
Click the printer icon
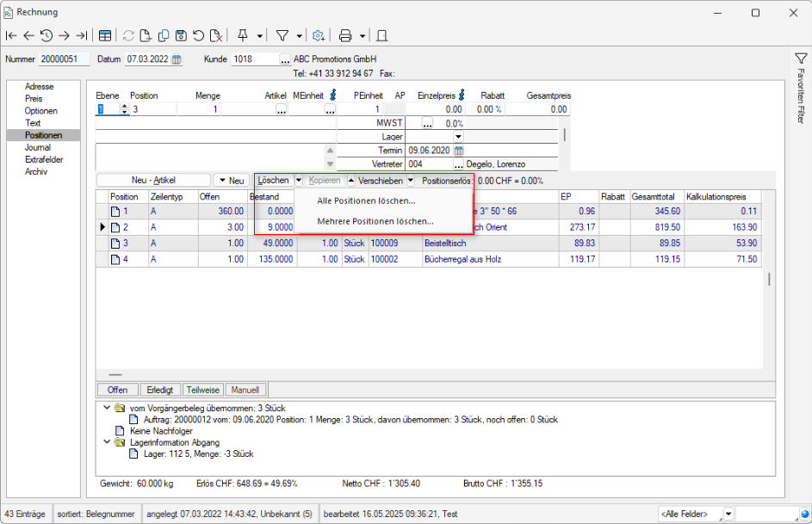point(345,35)
